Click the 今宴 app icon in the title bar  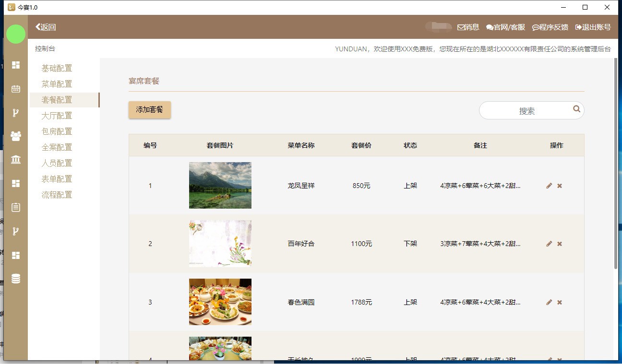[x=12, y=7]
